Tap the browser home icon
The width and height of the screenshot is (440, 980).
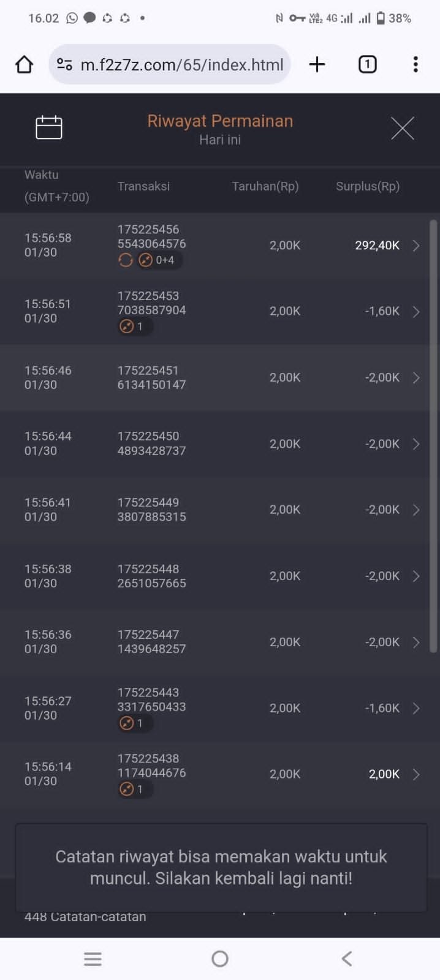[25, 64]
